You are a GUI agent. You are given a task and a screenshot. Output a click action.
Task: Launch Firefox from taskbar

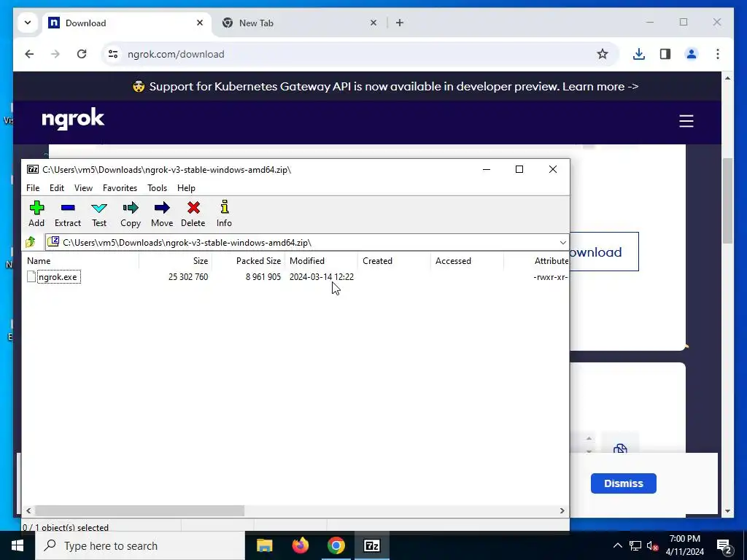point(300,545)
